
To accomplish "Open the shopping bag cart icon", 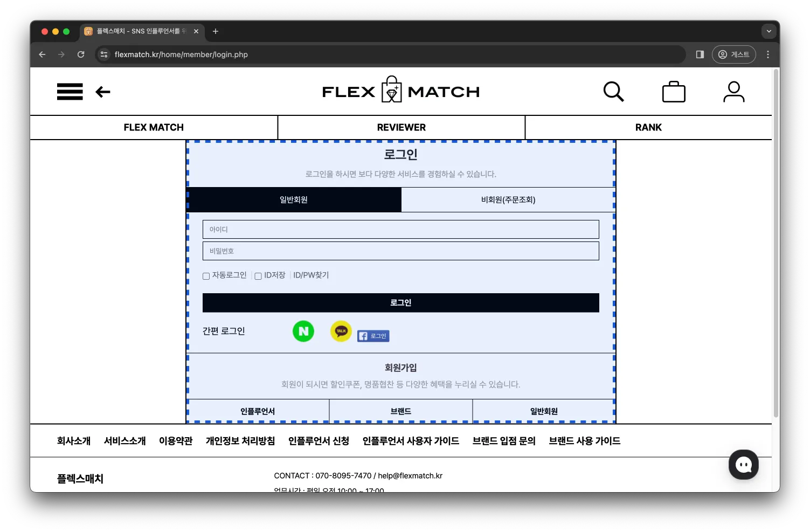I will point(674,92).
